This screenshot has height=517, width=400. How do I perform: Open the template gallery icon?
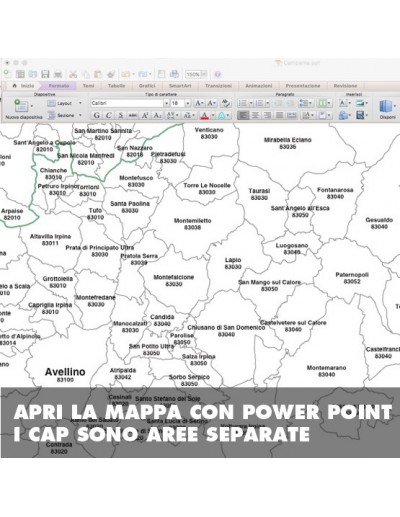coord(20,74)
